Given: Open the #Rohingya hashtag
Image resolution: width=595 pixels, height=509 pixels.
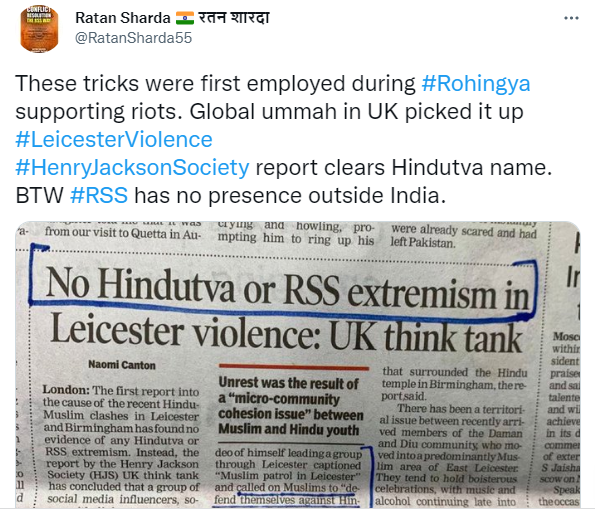Looking at the screenshot, I should coord(476,84).
